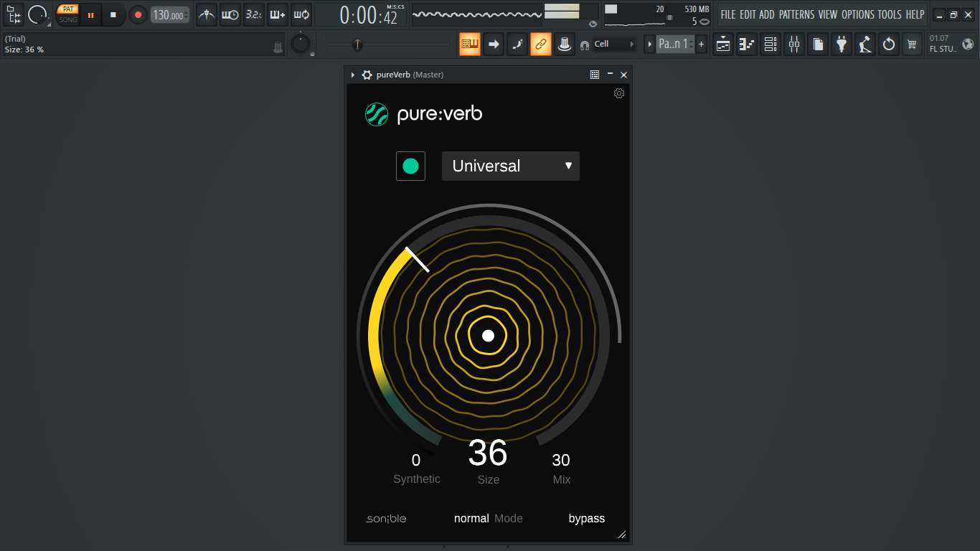
Task: Open the TOOLS menu
Action: click(890, 14)
